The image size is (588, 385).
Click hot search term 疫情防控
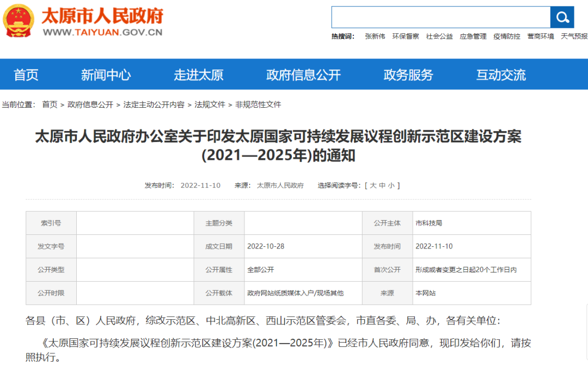507,36
